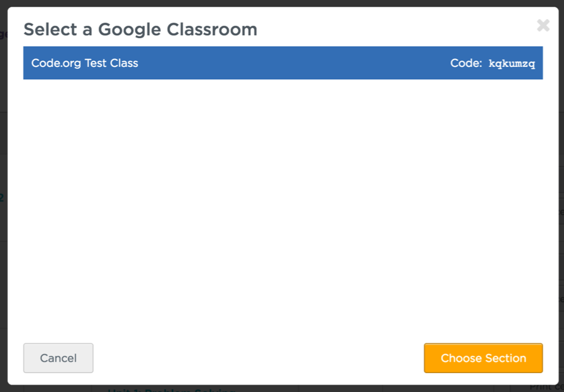Screen dimensions: 564x392
Task: Click the Choose Section button
Action: [x=483, y=358]
